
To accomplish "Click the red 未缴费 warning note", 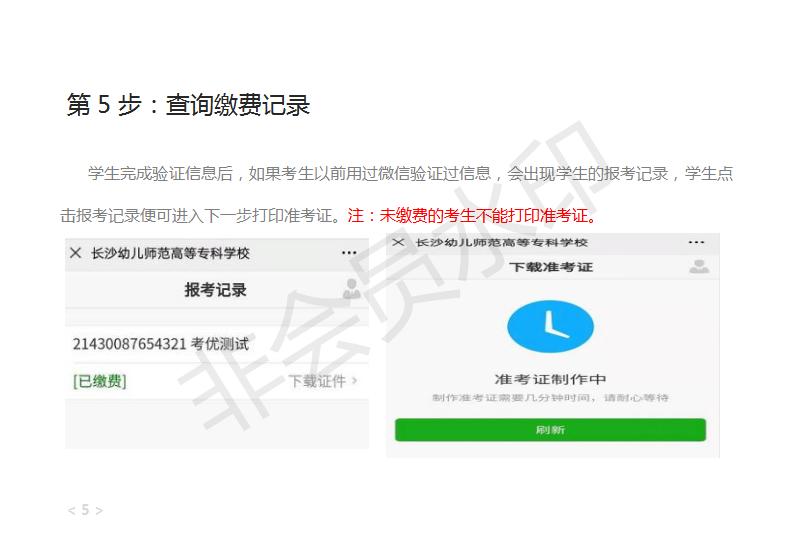I will (x=473, y=216).
